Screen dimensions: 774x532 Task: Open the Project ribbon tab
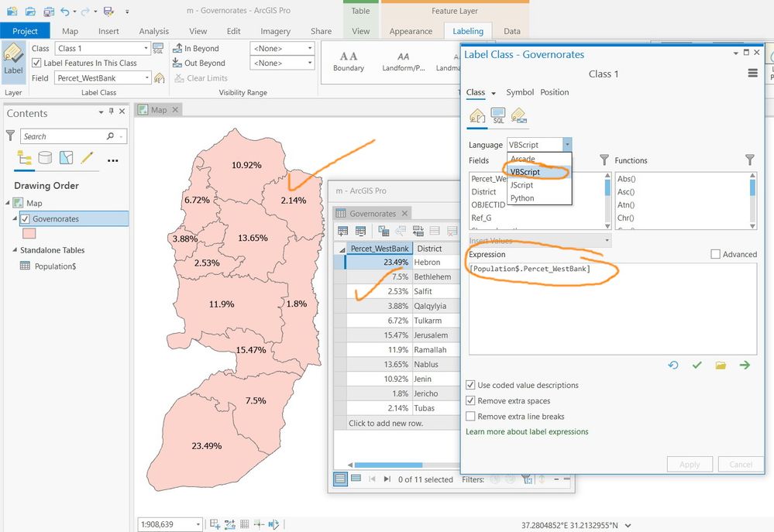[25, 31]
